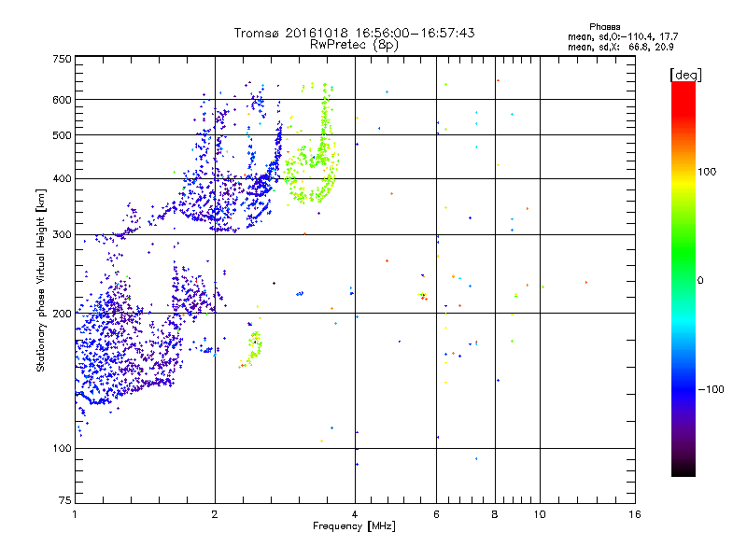Click the '500' y-axis tick label
The image size is (747, 560).
click(62, 135)
